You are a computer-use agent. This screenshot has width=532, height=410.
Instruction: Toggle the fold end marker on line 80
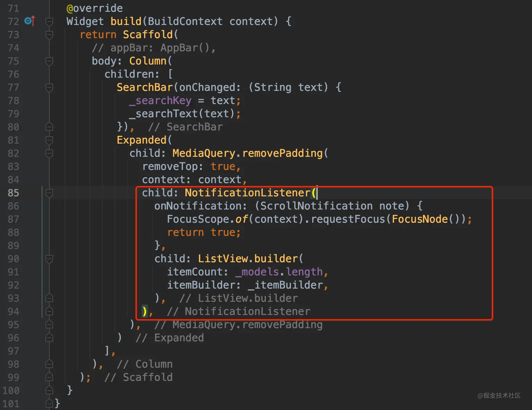(x=49, y=127)
